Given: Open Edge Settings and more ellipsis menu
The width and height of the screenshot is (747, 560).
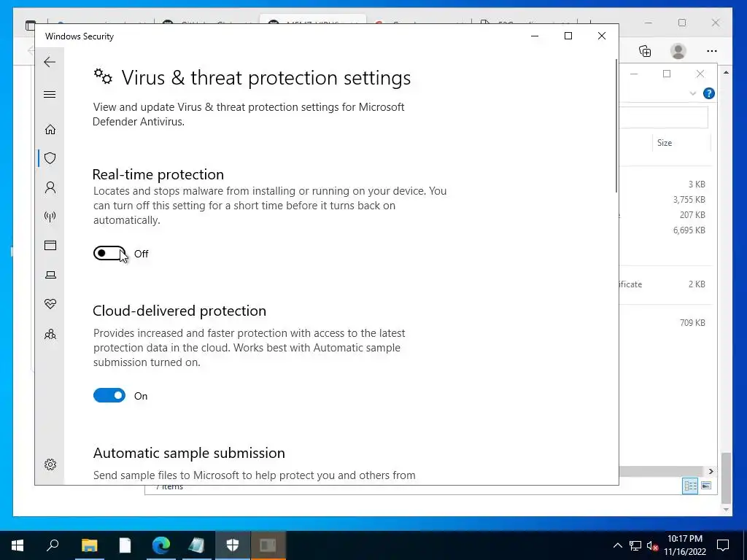Looking at the screenshot, I should pyautogui.click(x=712, y=51).
